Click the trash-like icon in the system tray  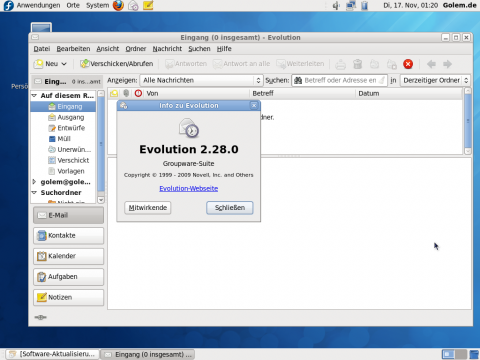click(x=365, y=5)
